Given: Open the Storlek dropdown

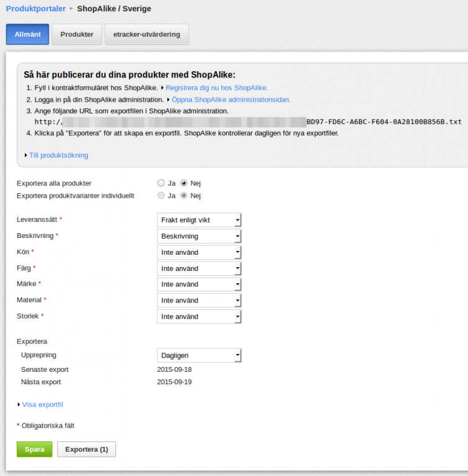Looking at the screenshot, I should [x=199, y=317].
